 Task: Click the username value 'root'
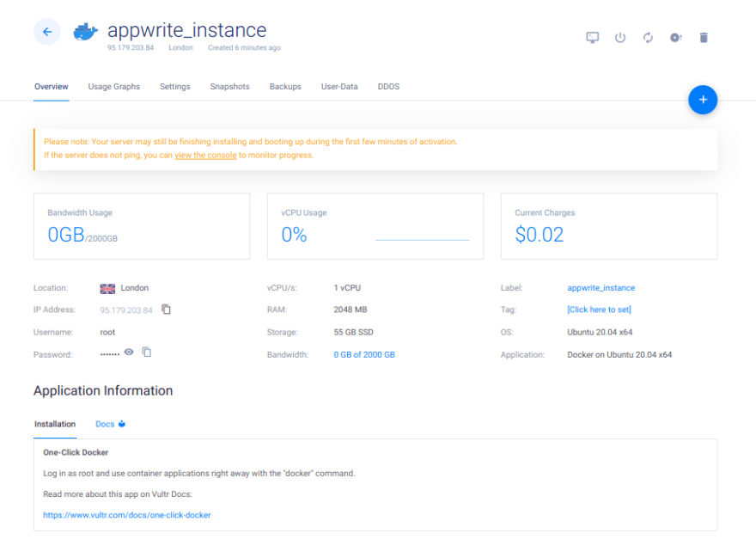[x=107, y=332]
